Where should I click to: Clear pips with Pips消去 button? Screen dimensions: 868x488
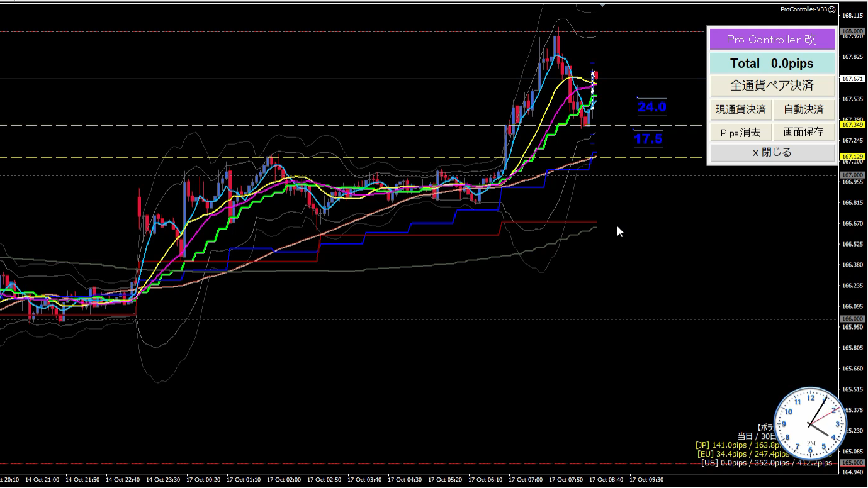tap(741, 133)
